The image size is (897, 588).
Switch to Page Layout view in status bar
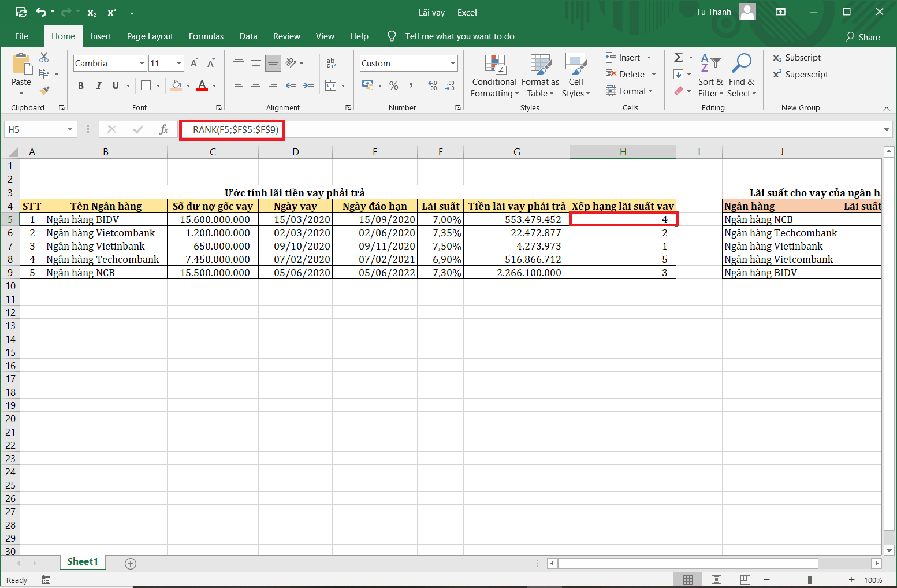716,580
